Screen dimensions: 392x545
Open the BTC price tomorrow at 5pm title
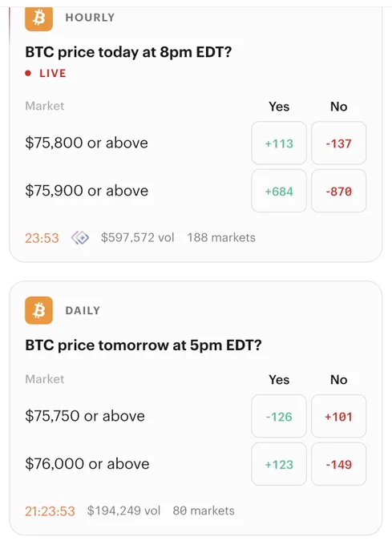click(143, 345)
